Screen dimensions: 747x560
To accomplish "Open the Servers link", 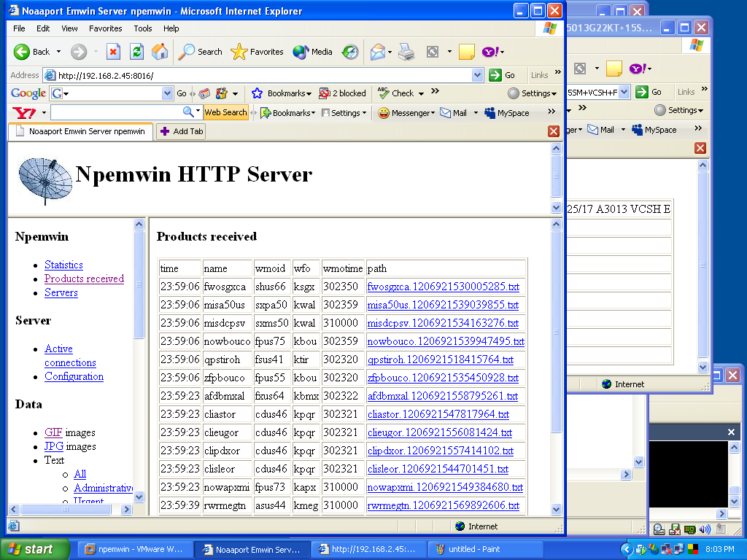I will pyautogui.click(x=61, y=292).
